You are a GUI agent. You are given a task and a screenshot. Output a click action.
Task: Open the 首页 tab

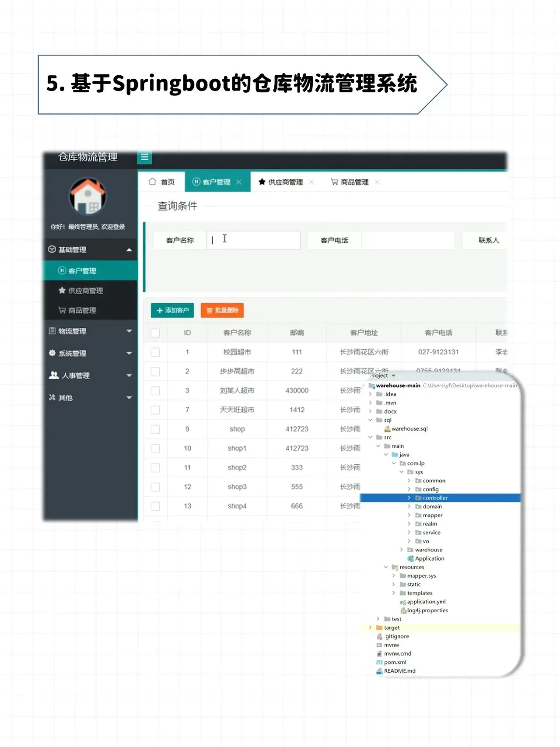161,182
